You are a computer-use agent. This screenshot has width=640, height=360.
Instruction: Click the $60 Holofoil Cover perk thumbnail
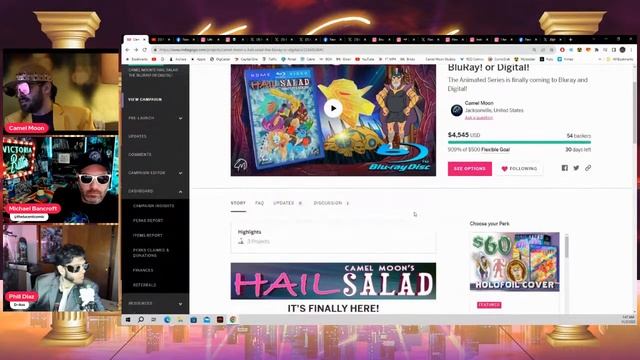click(x=514, y=261)
